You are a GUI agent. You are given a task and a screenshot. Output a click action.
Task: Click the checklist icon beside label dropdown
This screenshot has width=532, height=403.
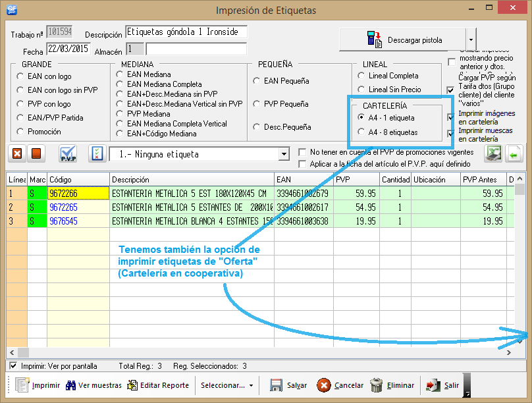click(97, 154)
